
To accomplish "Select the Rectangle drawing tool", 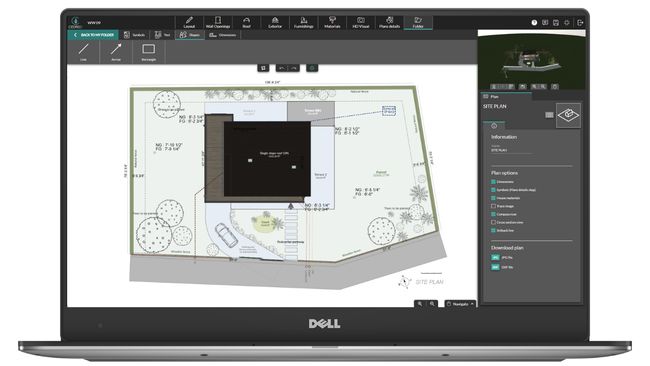I will click(x=148, y=52).
